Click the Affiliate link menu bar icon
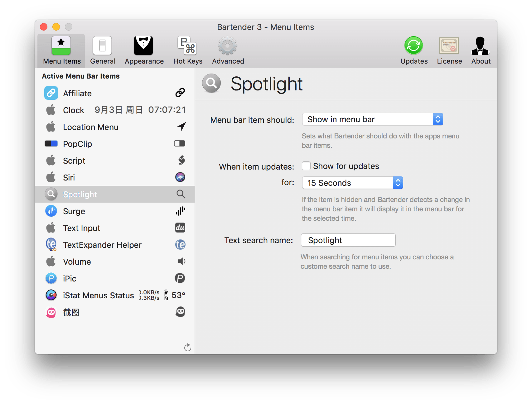The height and width of the screenshot is (404, 532). tap(180, 93)
